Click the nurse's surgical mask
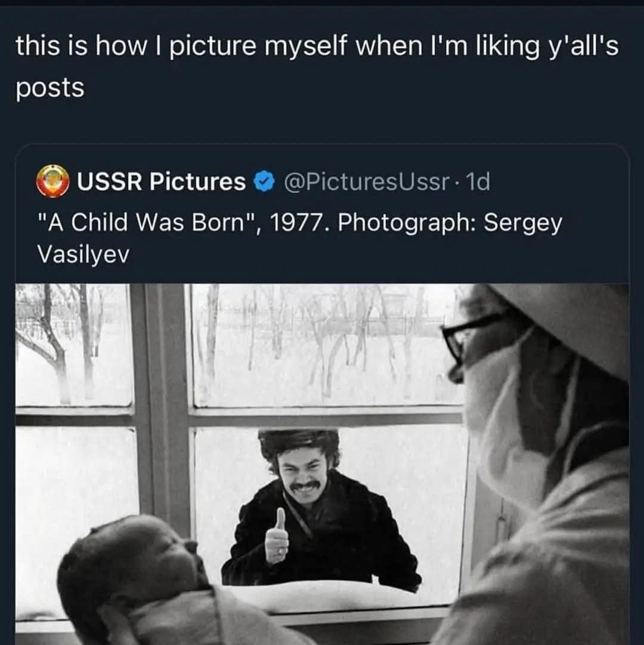Image resolution: width=644 pixels, height=645 pixels. coord(507,418)
